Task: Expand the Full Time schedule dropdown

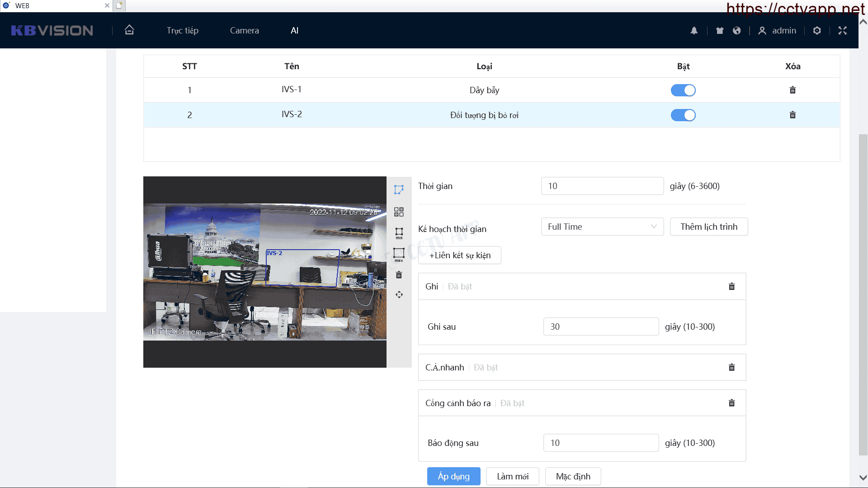Action: click(x=602, y=227)
